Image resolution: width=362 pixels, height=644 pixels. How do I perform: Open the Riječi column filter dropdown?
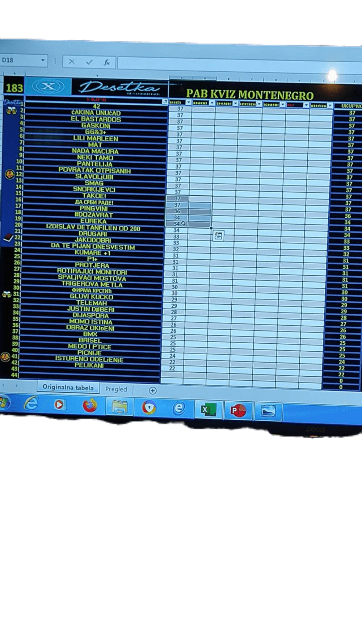(x=188, y=103)
